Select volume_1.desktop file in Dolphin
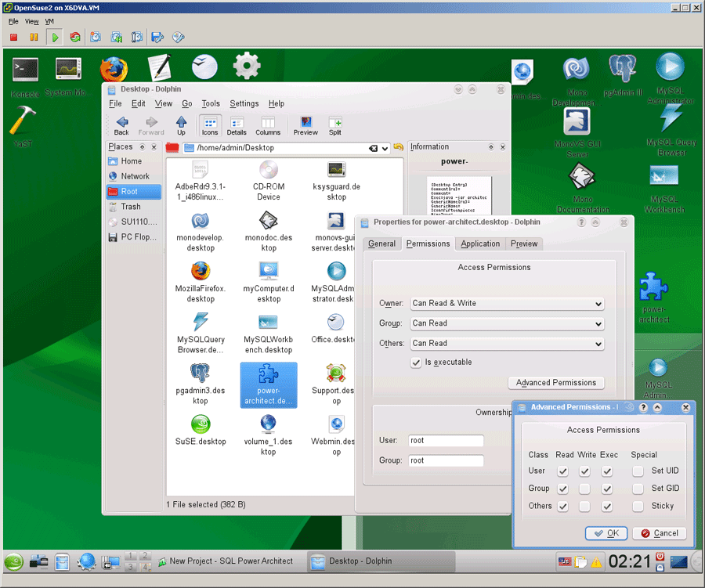This screenshot has width=705, height=588. point(269,435)
